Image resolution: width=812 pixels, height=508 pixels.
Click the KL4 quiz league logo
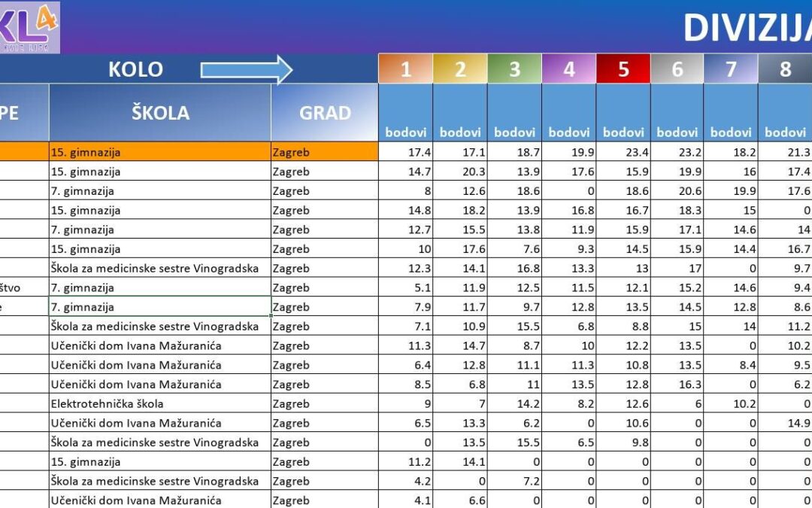[30, 25]
